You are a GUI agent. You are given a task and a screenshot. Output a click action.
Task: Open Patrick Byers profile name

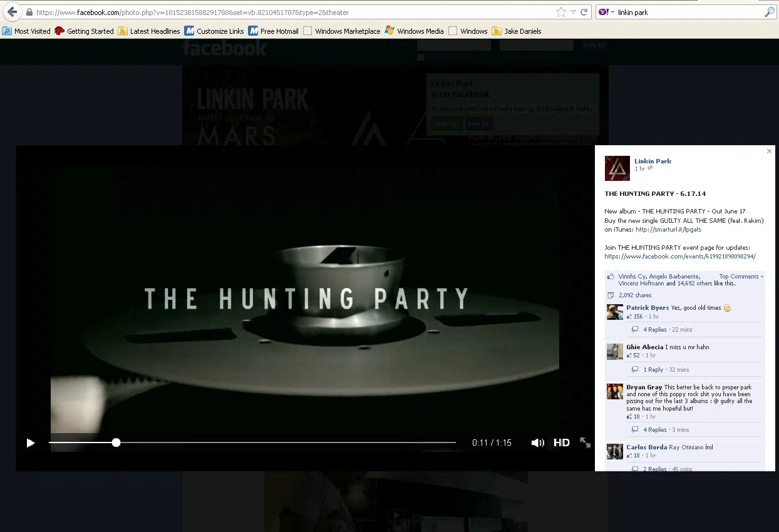point(647,308)
